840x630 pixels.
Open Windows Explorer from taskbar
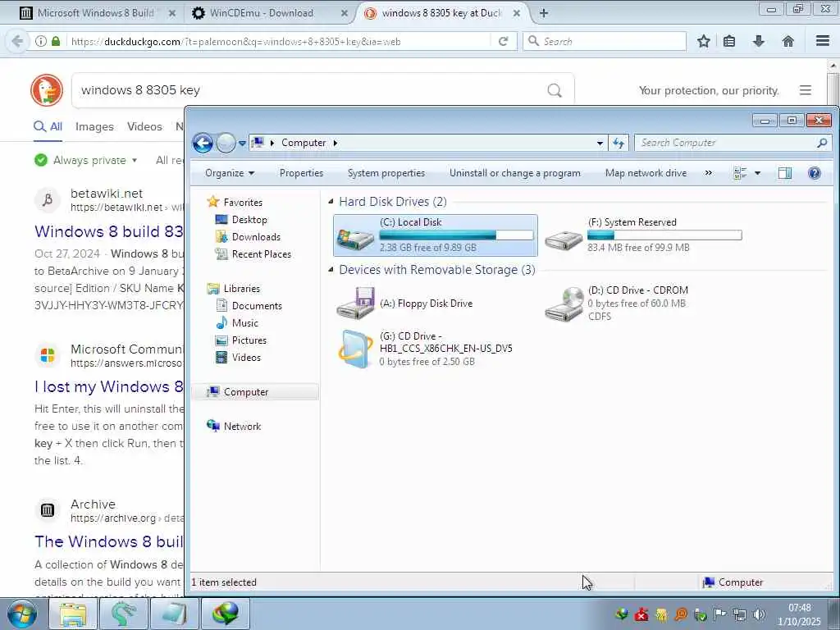[73, 614]
